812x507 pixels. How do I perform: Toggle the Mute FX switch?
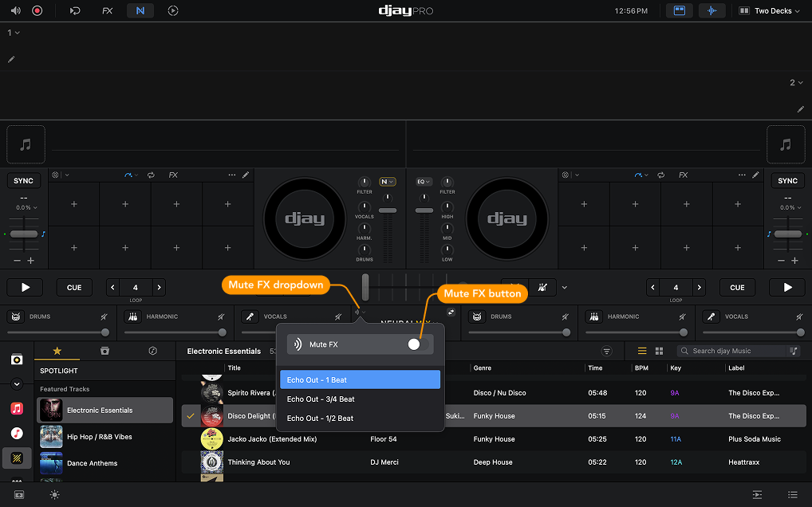tap(413, 344)
